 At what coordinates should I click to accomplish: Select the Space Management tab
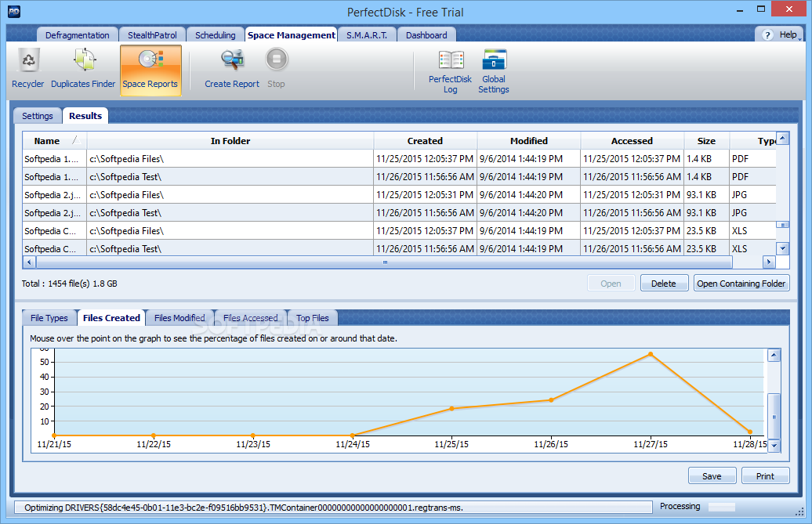291,34
